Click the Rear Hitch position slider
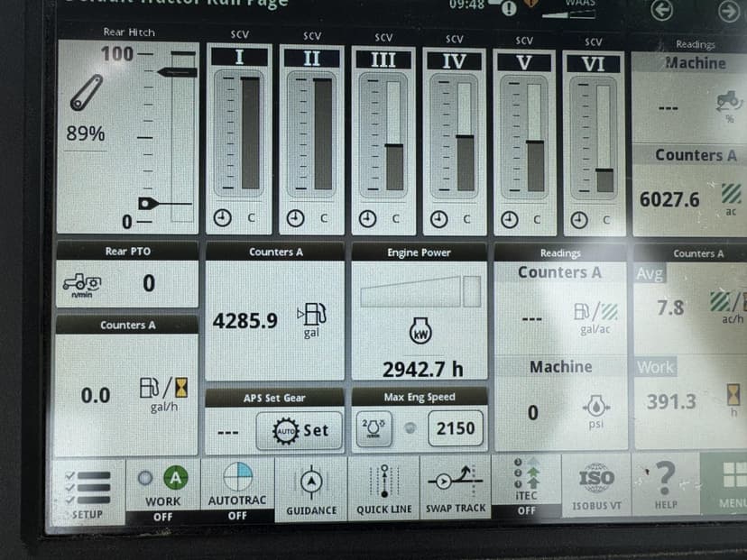Image resolution: width=747 pixels, height=560 pixels. [180, 135]
